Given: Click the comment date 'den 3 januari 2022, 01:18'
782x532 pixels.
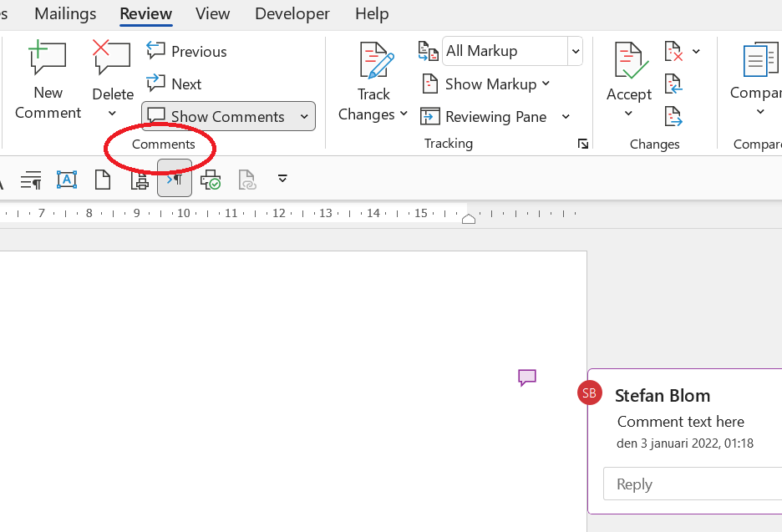Looking at the screenshot, I should 685,443.
